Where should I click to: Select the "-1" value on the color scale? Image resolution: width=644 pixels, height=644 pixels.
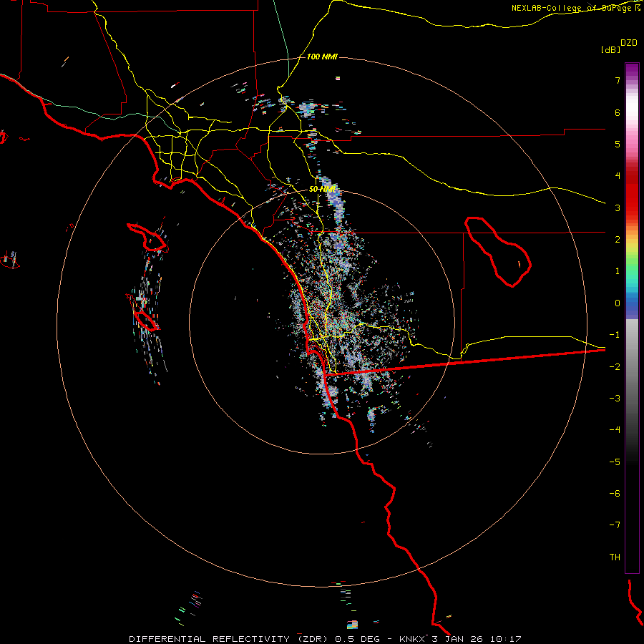coord(615,335)
